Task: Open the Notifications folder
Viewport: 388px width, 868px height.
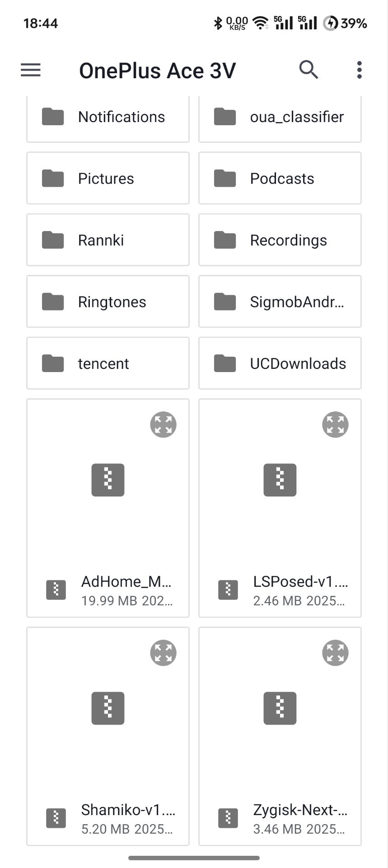Action: coord(108,117)
